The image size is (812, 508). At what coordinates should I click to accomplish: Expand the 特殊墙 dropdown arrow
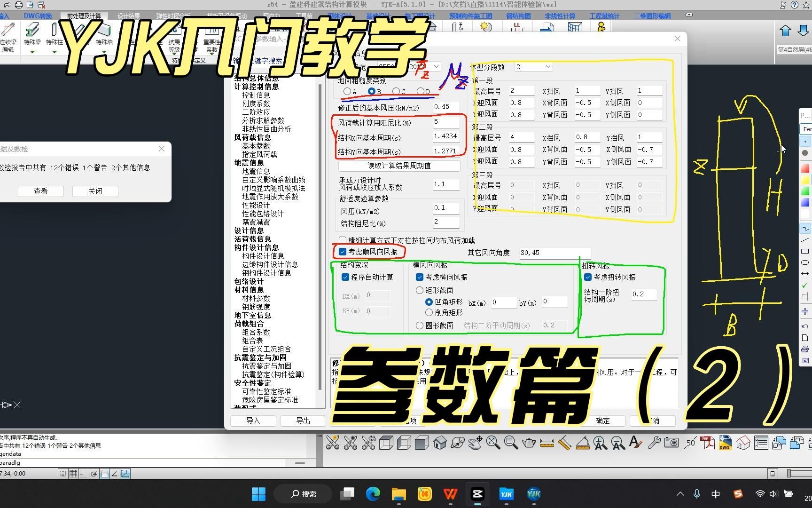point(104,52)
